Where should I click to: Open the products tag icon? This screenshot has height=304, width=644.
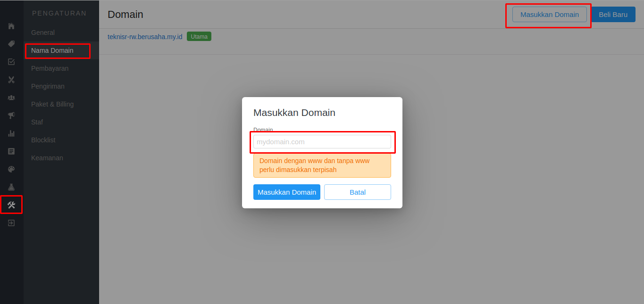click(x=11, y=44)
